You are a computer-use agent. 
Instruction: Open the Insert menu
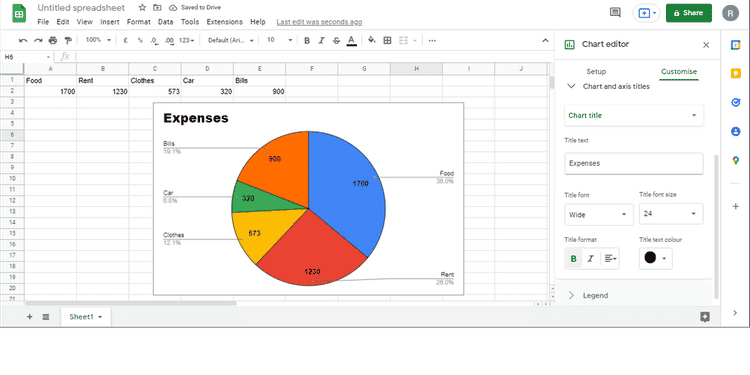point(110,22)
